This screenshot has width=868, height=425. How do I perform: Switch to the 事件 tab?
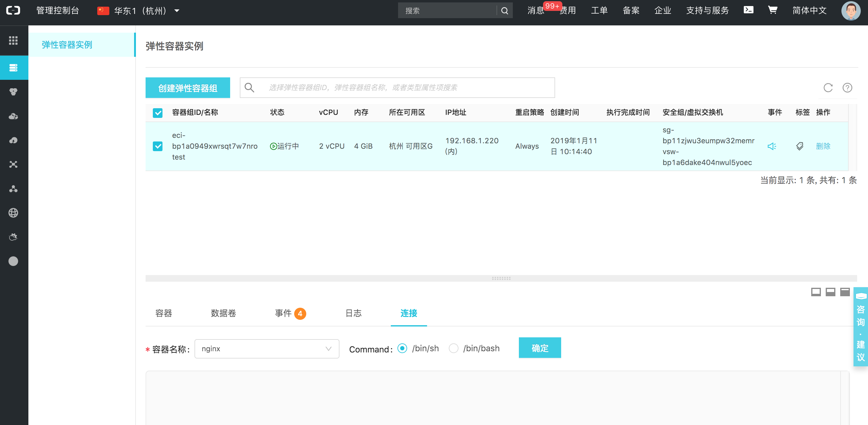point(290,313)
